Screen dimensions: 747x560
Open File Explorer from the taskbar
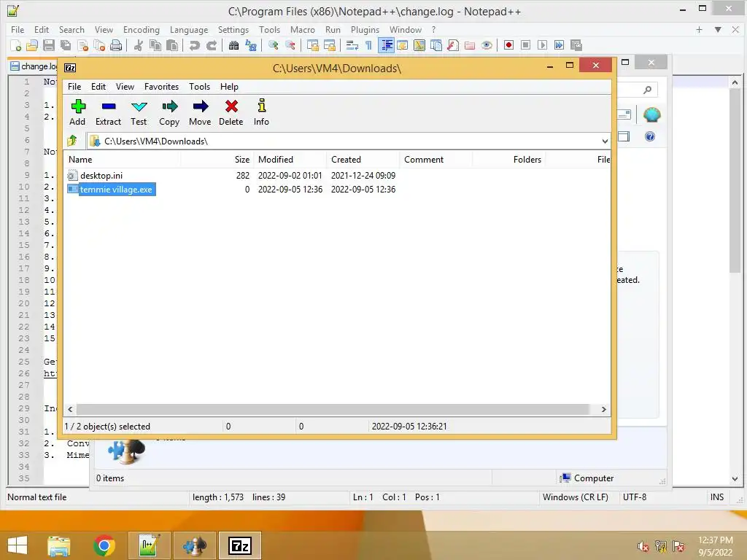pos(59,545)
